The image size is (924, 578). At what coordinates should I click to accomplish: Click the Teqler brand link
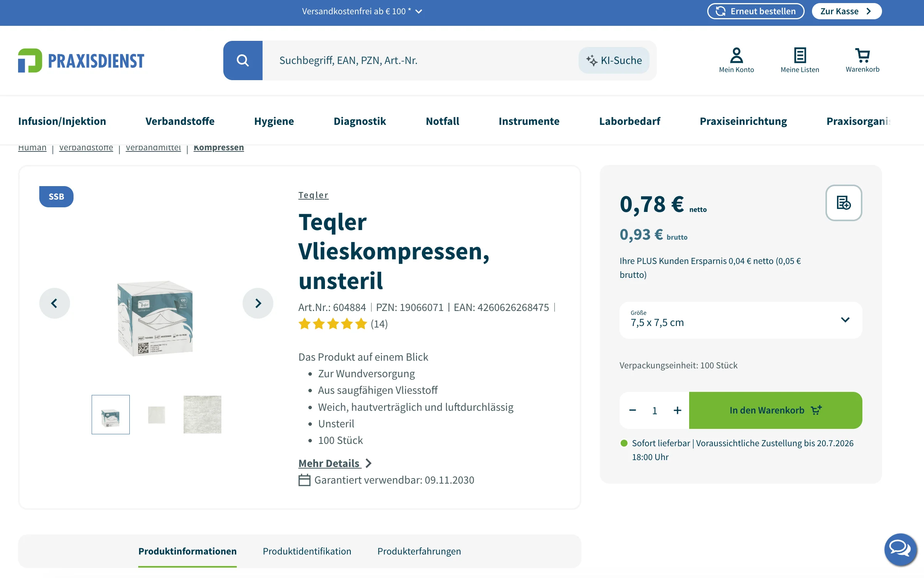point(313,195)
